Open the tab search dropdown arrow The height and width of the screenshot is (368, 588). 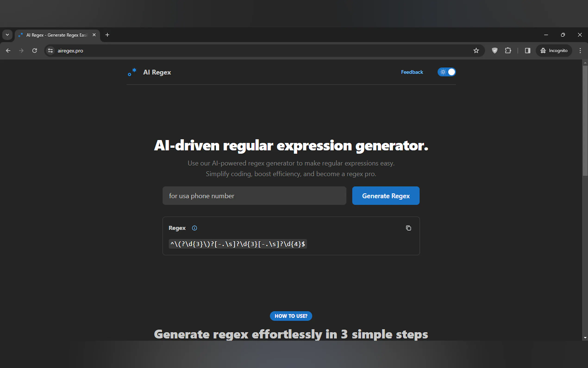point(7,35)
